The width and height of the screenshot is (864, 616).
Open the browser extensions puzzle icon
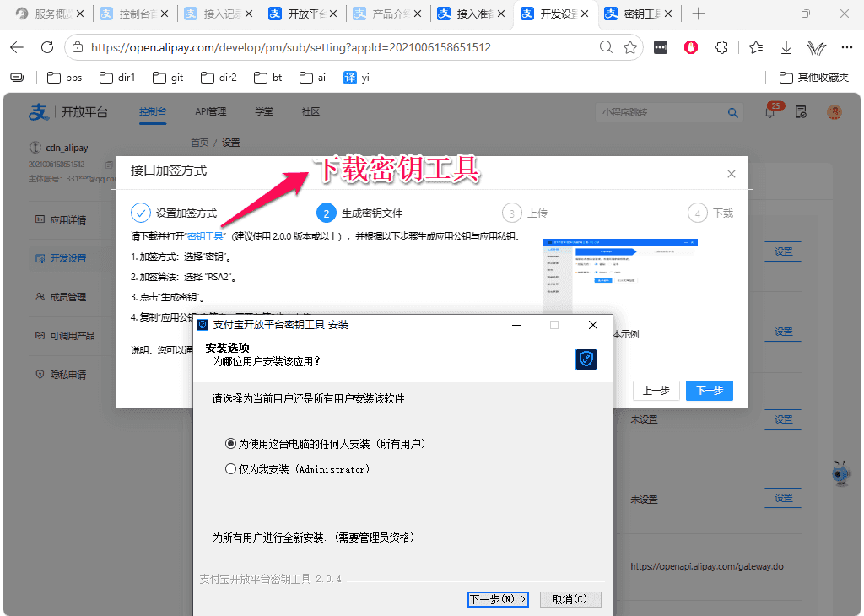point(721,47)
